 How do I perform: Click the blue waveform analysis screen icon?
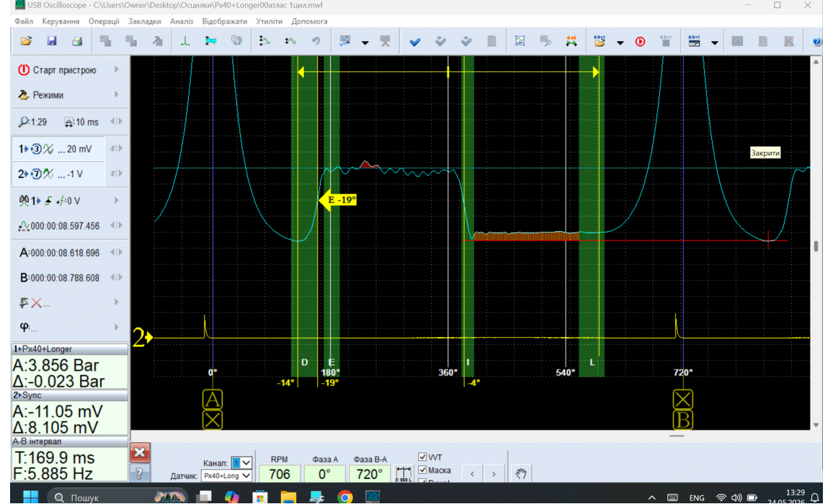pos(344,41)
